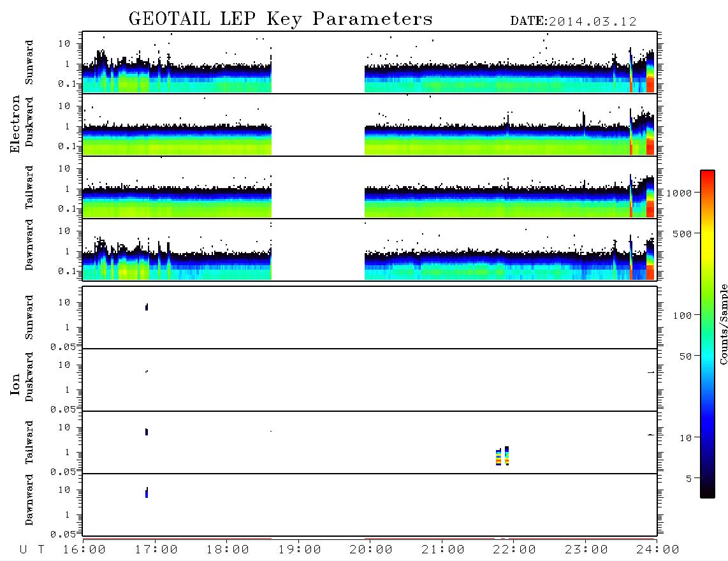
Task: Click the DATE:2014.03.12 label
Action: tap(573, 22)
